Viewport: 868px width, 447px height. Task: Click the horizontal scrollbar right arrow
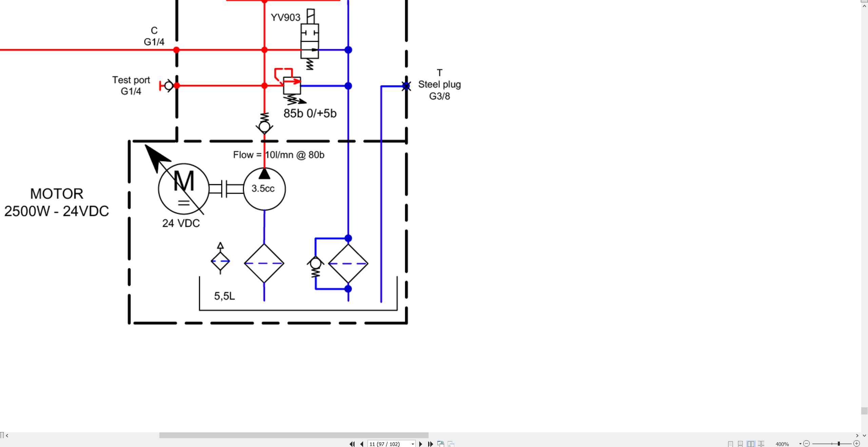coord(857,435)
